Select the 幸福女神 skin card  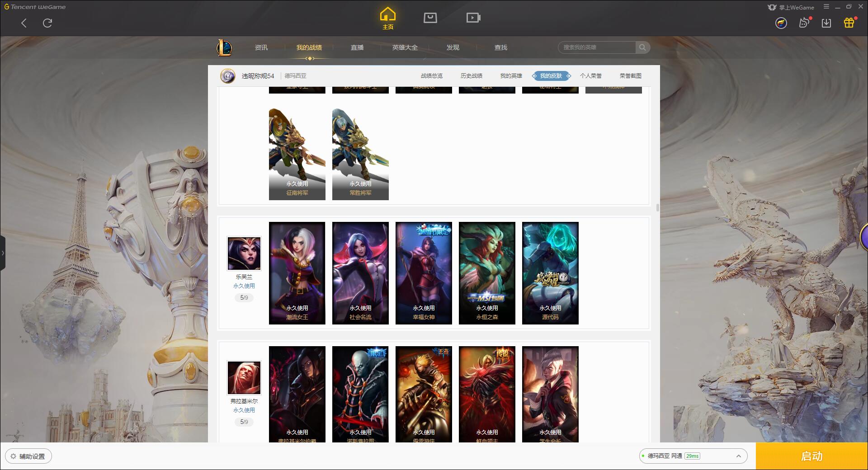point(424,273)
